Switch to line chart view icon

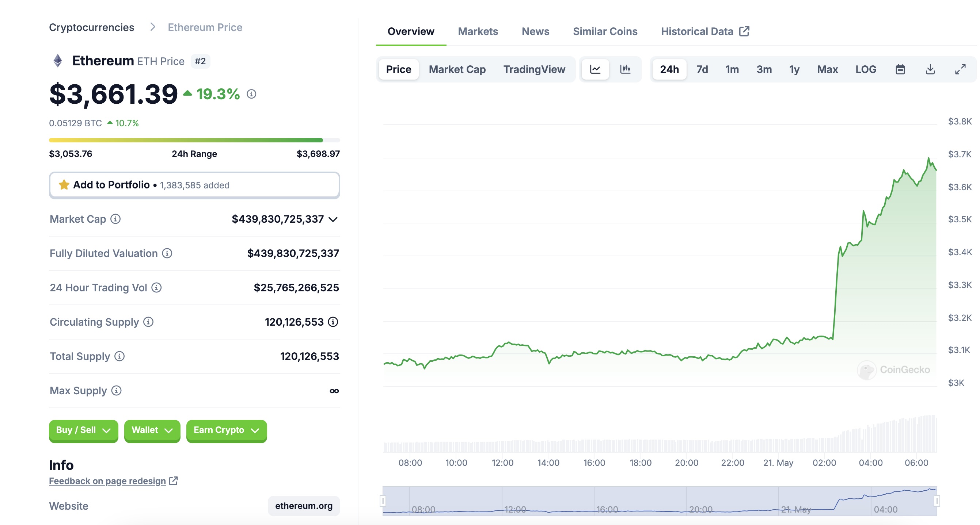click(x=595, y=69)
